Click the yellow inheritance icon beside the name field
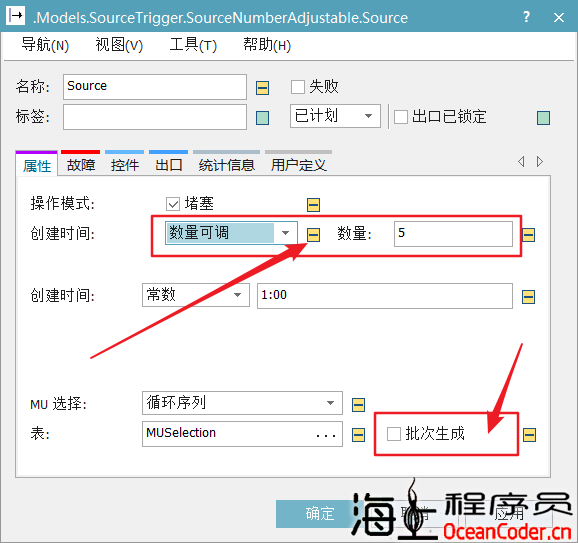This screenshot has height=543, width=578. pyautogui.click(x=262, y=88)
